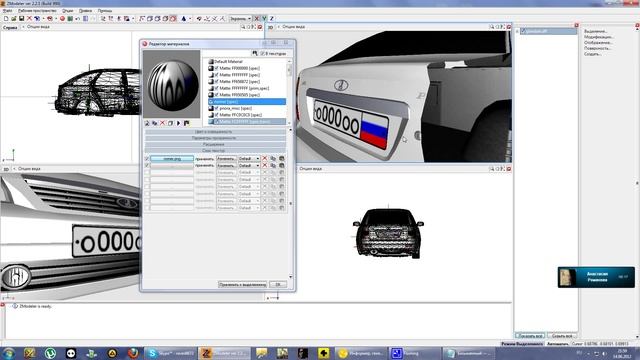Toggle the Y axis constraint
Image resolution: width=640 pixels, height=360 pixels.
[264, 18]
